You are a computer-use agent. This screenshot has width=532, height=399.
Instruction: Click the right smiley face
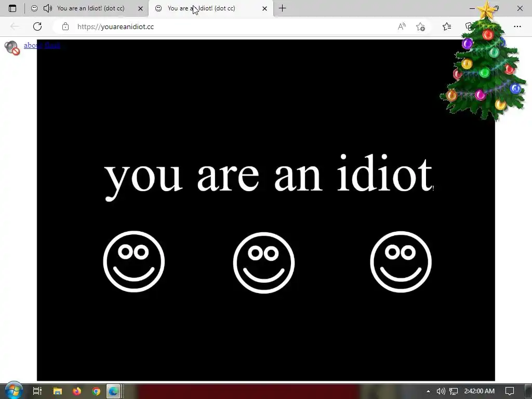pos(401,262)
